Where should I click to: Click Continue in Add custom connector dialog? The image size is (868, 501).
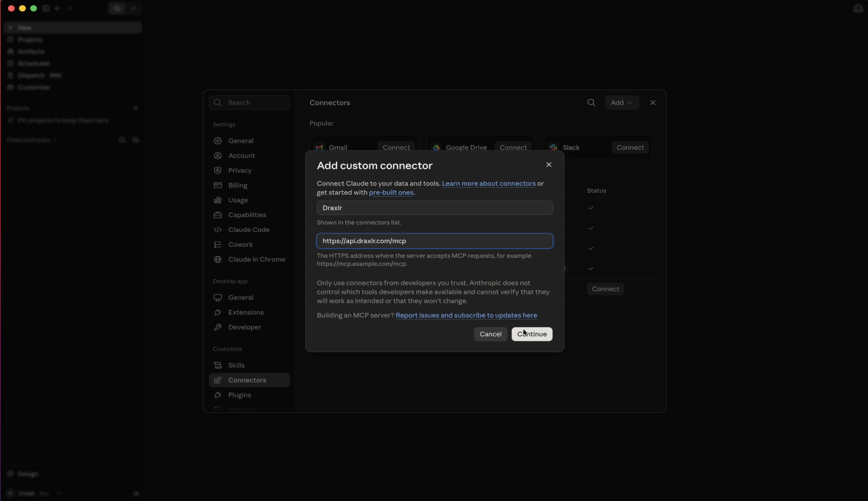[531, 334]
